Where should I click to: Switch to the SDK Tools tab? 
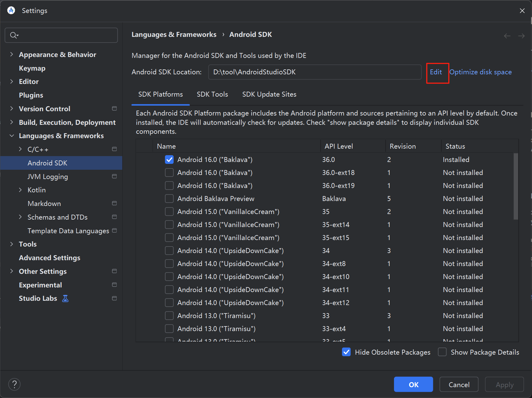coord(212,94)
